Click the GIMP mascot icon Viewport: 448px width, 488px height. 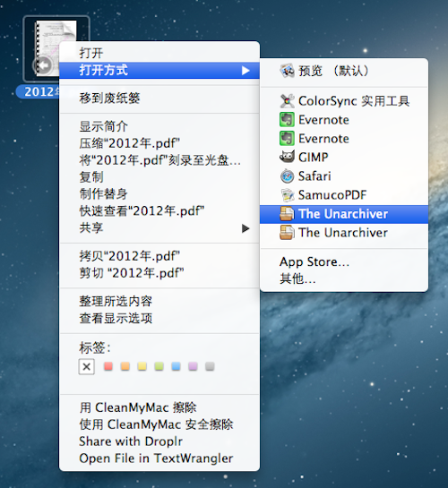pyautogui.click(x=287, y=157)
